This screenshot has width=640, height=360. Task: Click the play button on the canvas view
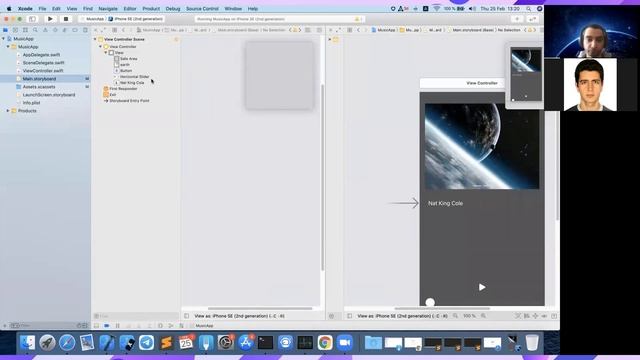(482, 287)
